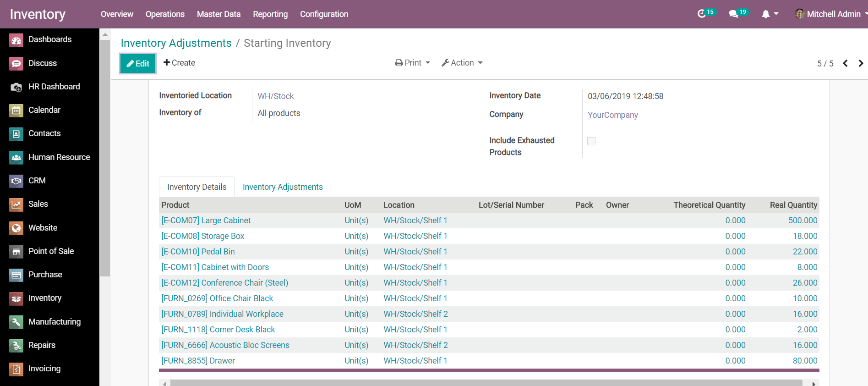
Task: Click the Inventory app title
Action: pyautogui.click(x=38, y=14)
